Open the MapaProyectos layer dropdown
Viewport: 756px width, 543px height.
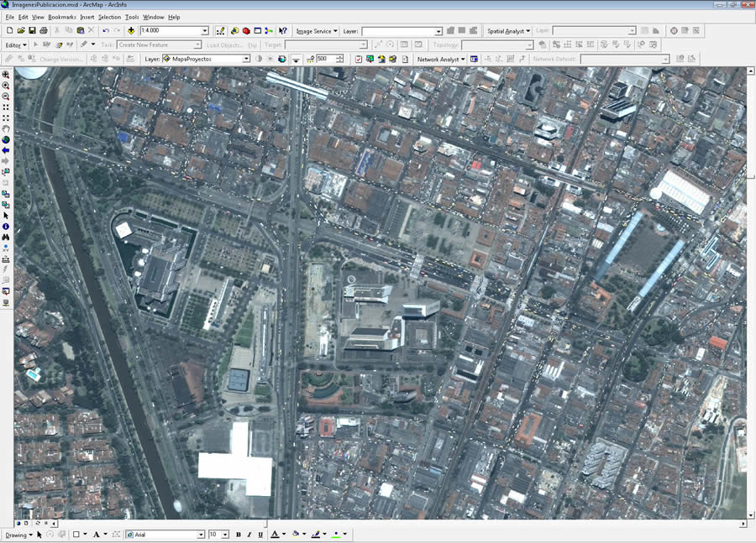(246, 59)
